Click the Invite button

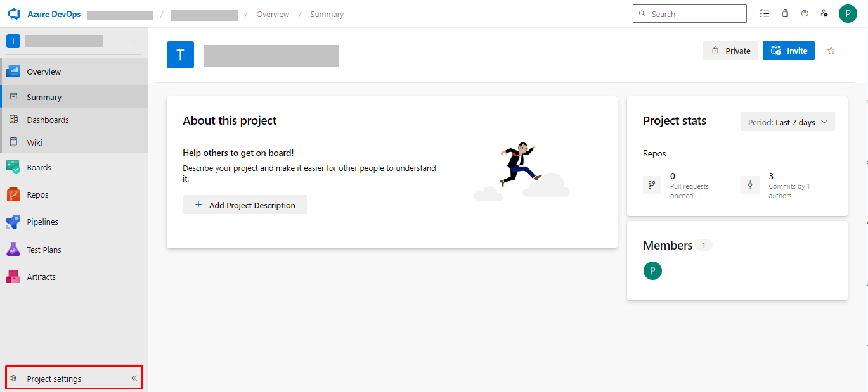[x=789, y=51]
